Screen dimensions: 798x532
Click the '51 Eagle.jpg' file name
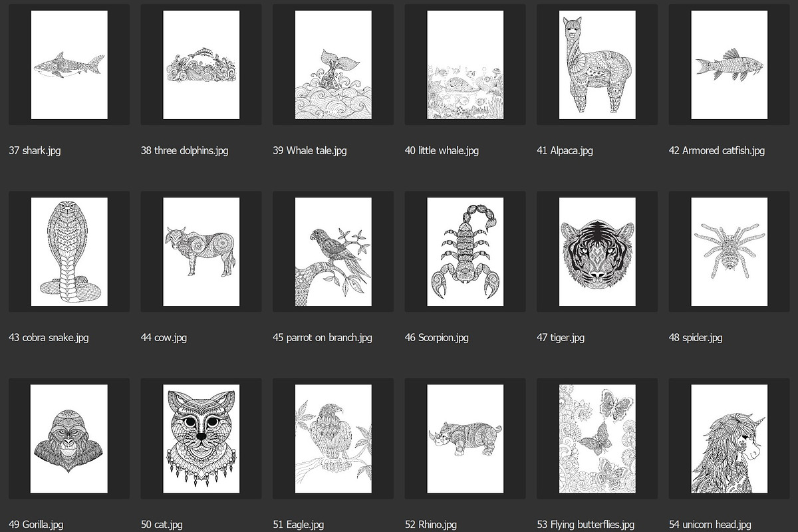coord(299,525)
